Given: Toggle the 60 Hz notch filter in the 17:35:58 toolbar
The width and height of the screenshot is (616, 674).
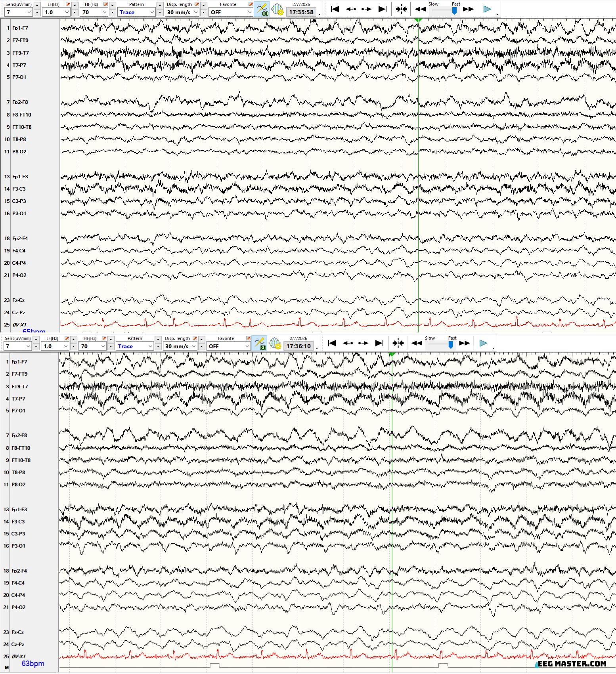Looking at the screenshot, I should (x=262, y=9).
